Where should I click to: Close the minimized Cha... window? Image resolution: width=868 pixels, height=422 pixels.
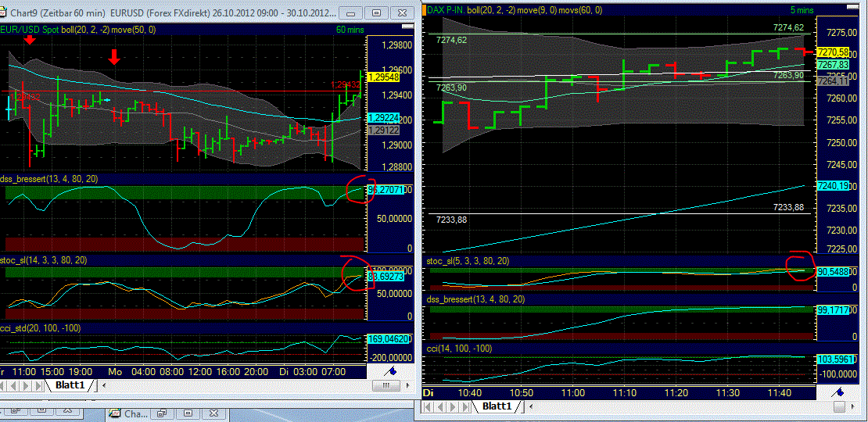(x=213, y=413)
